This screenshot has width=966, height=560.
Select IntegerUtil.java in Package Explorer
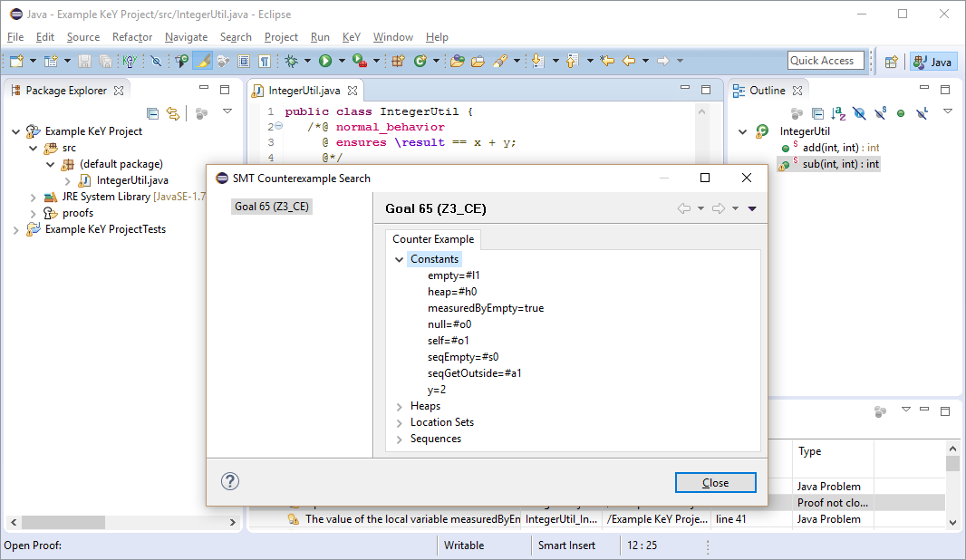pyautogui.click(x=131, y=180)
